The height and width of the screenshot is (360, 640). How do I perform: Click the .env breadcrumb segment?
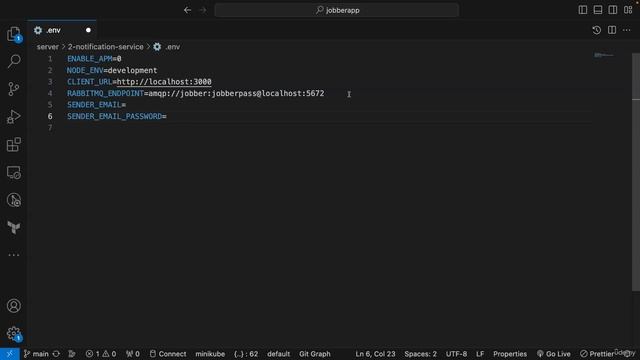[x=167, y=47]
